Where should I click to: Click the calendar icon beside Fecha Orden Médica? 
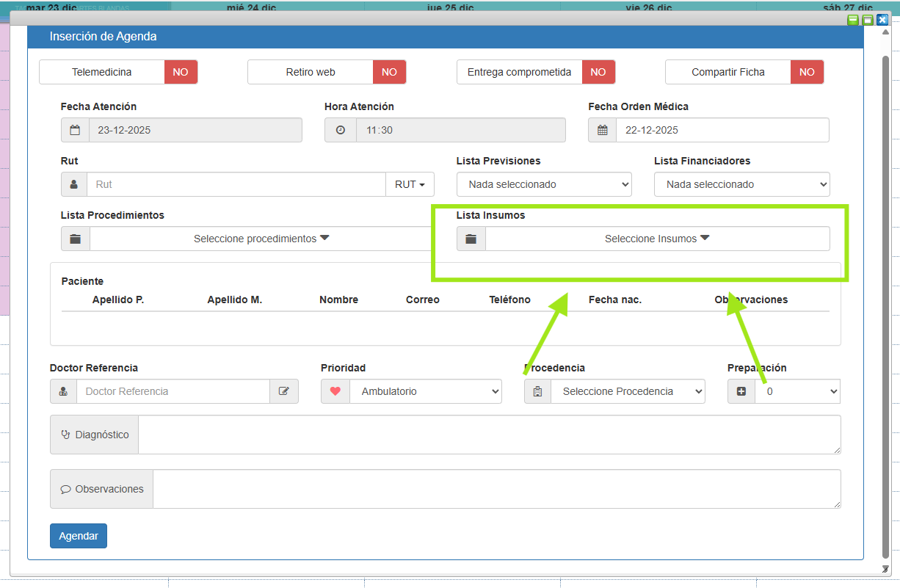tap(603, 130)
